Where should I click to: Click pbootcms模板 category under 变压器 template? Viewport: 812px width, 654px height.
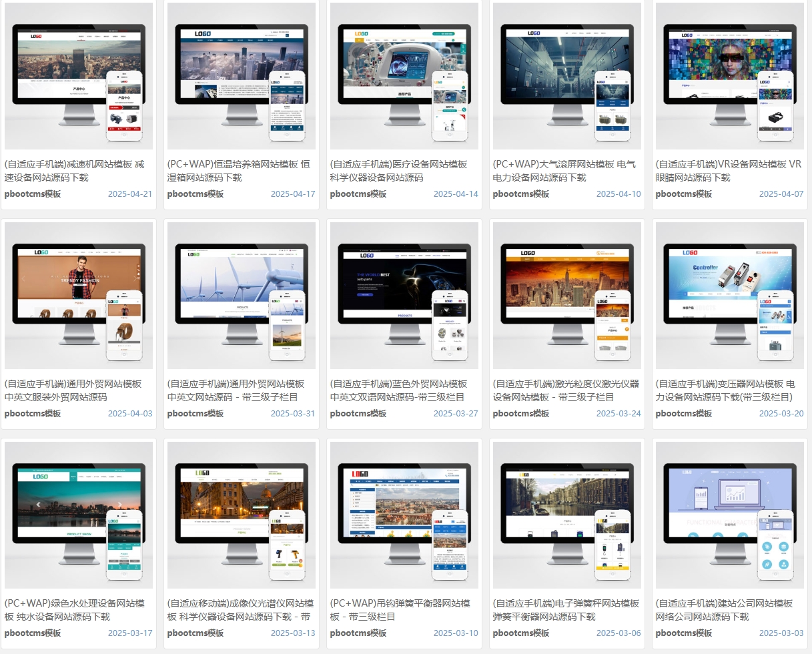[x=684, y=414]
